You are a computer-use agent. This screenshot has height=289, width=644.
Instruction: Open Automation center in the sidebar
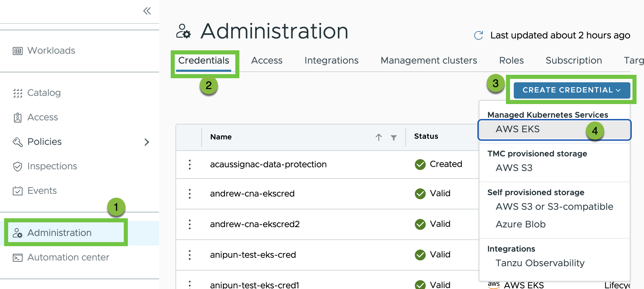tap(68, 257)
